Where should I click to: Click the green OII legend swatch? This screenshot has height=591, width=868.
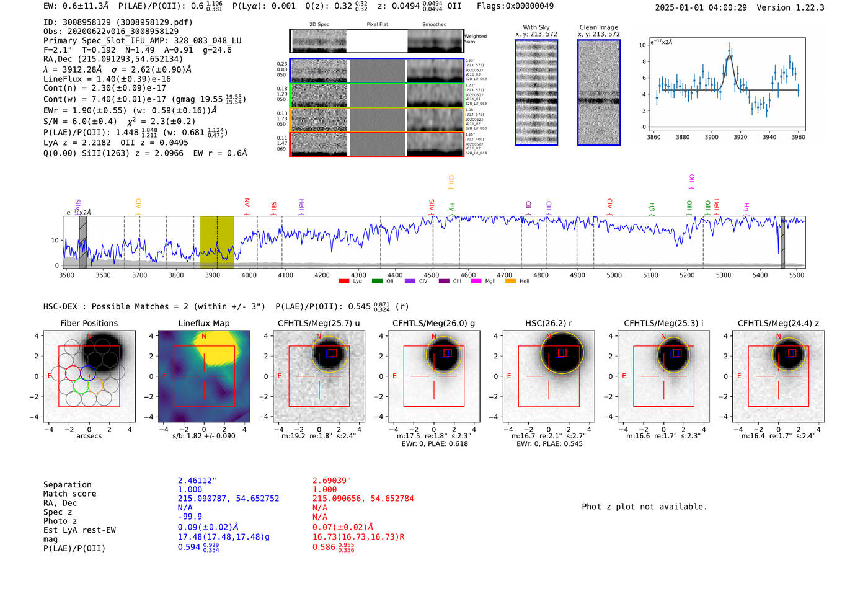click(378, 282)
